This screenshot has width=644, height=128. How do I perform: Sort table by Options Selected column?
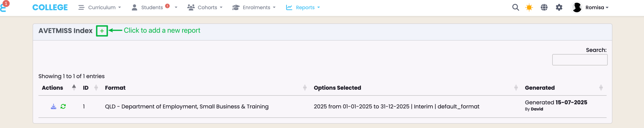pyautogui.click(x=337, y=88)
